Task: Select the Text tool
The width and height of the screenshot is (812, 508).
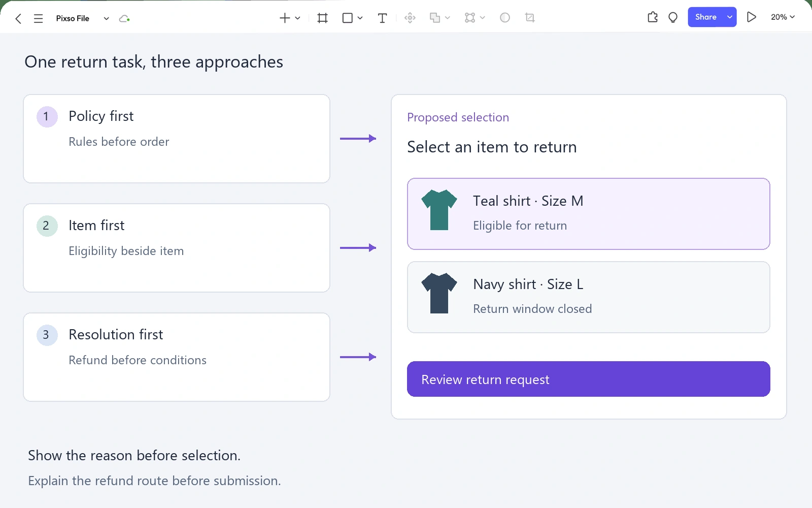Action: pos(383,18)
